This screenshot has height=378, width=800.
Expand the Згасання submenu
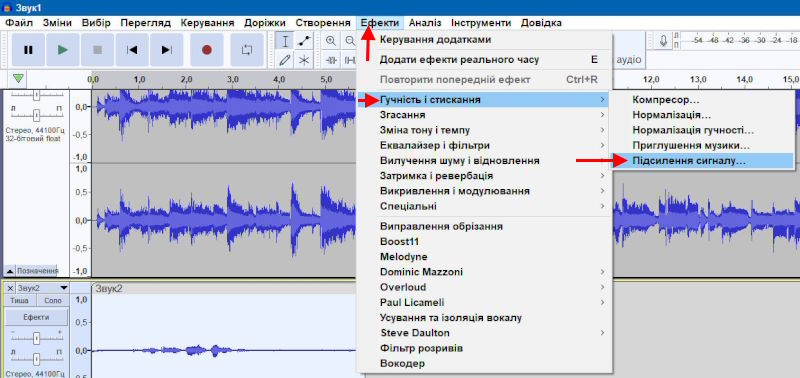pyautogui.click(x=484, y=115)
